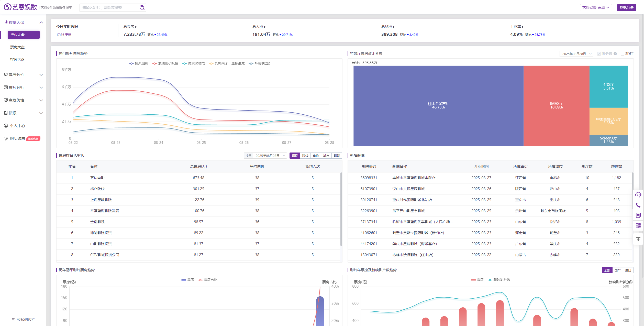Screen dimensions: 644x326
Task: Switch to the 院线 tab
Action: point(305,156)
